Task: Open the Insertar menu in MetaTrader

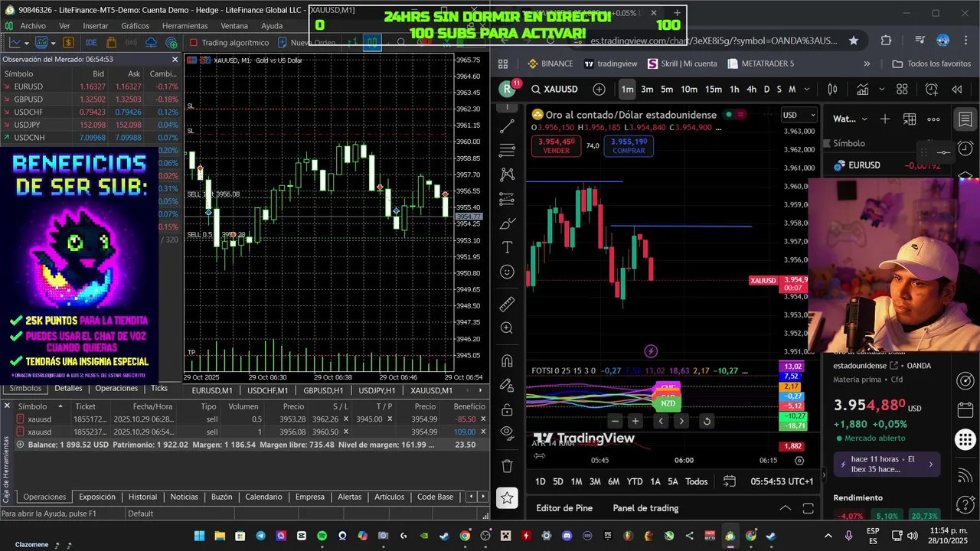Action: pyautogui.click(x=96, y=25)
